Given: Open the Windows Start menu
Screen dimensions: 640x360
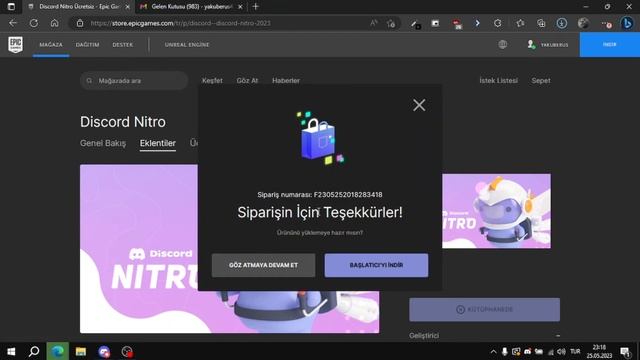Looking at the screenshot, I should point(11,351).
